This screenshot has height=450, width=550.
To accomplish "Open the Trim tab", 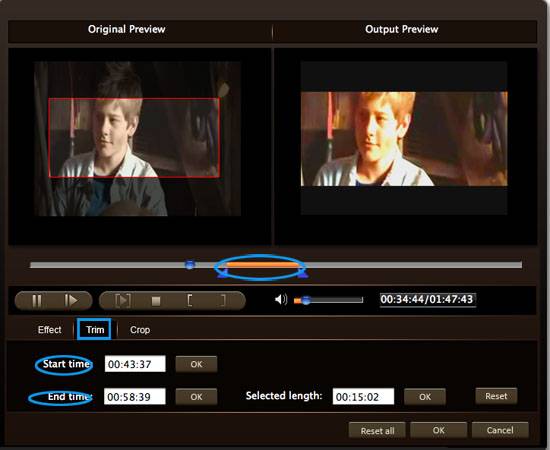I will click(94, 329).
